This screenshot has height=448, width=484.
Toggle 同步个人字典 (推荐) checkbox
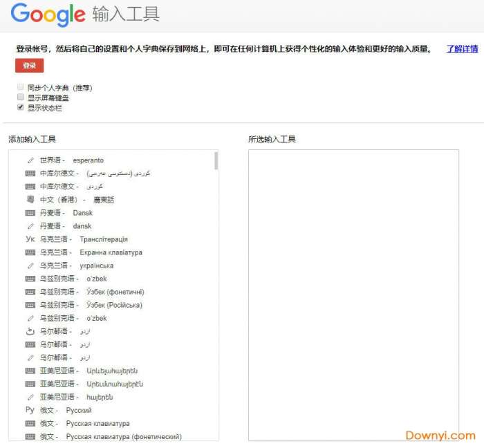point(20,87)
